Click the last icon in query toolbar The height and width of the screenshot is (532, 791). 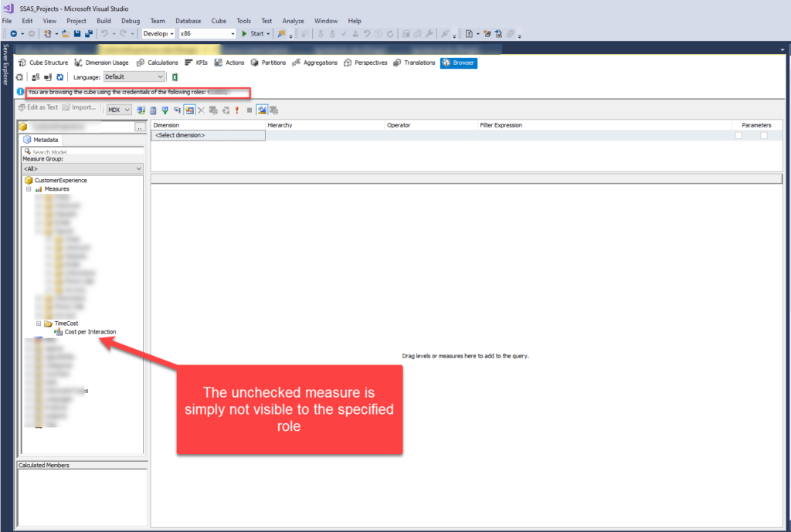click(x=274, y=110)
